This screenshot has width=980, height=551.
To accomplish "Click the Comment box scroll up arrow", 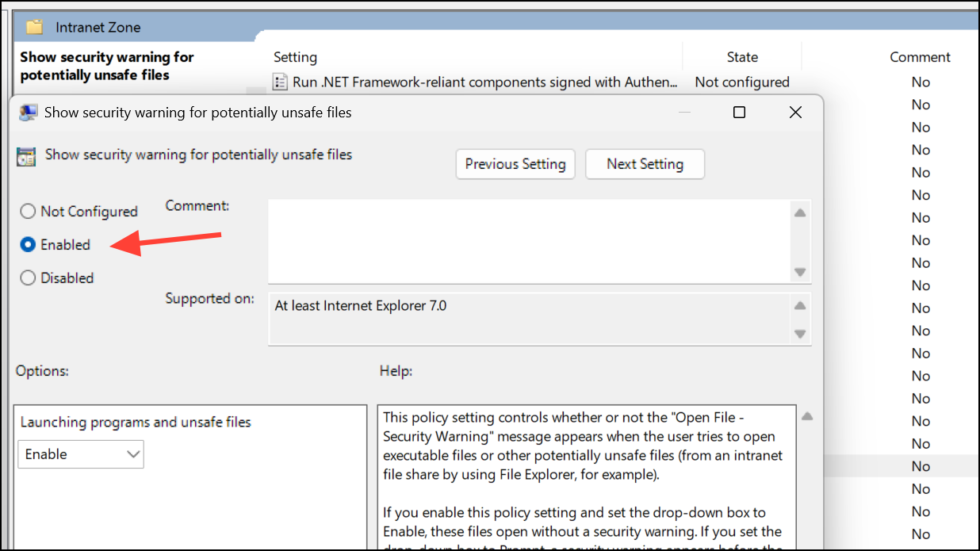I will point(800,212).
